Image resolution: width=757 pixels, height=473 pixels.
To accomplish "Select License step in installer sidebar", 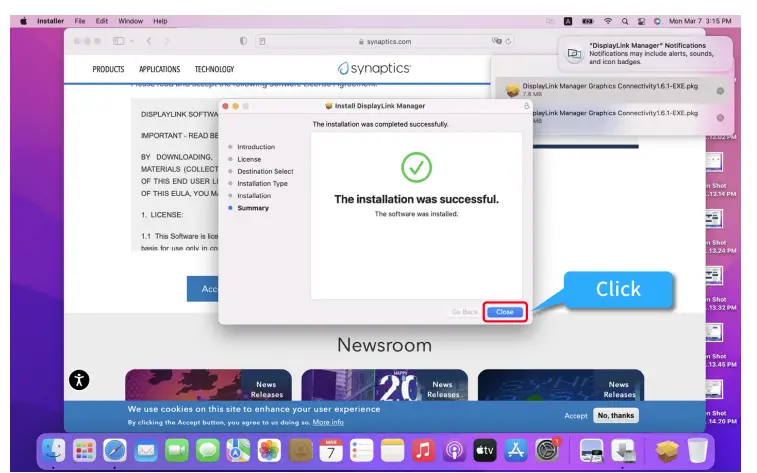I will (x=249, y=159).
